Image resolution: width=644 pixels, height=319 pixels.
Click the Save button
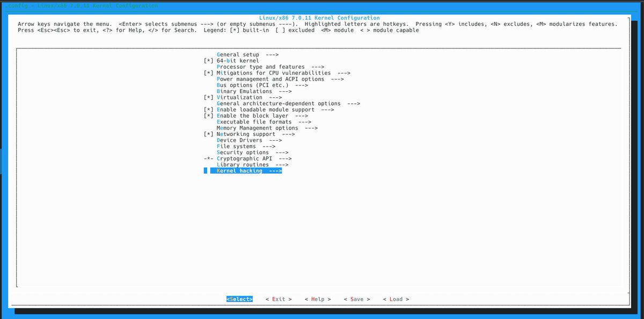357,299
